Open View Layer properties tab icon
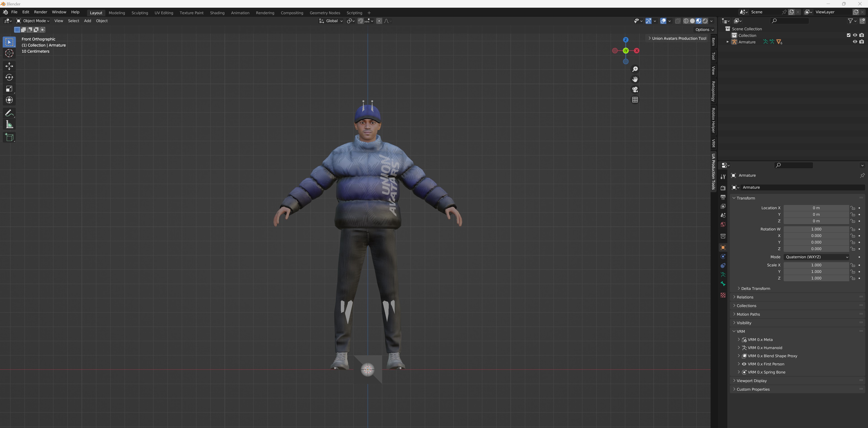 [723, 206]
